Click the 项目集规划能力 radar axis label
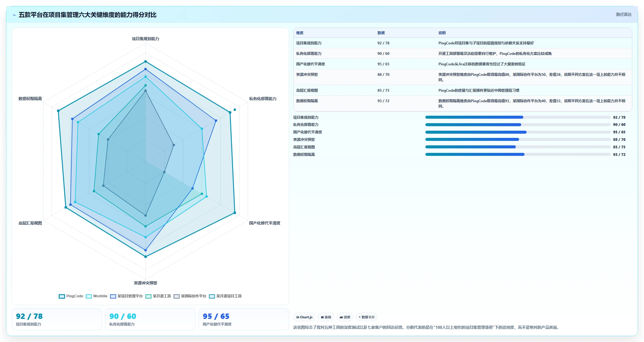 (x=146, y=39)
